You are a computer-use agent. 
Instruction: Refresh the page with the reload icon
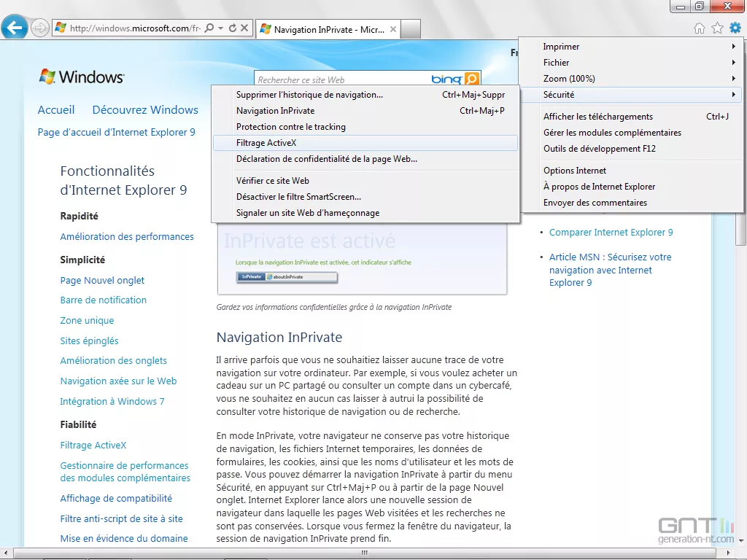(x=233, y=28)
